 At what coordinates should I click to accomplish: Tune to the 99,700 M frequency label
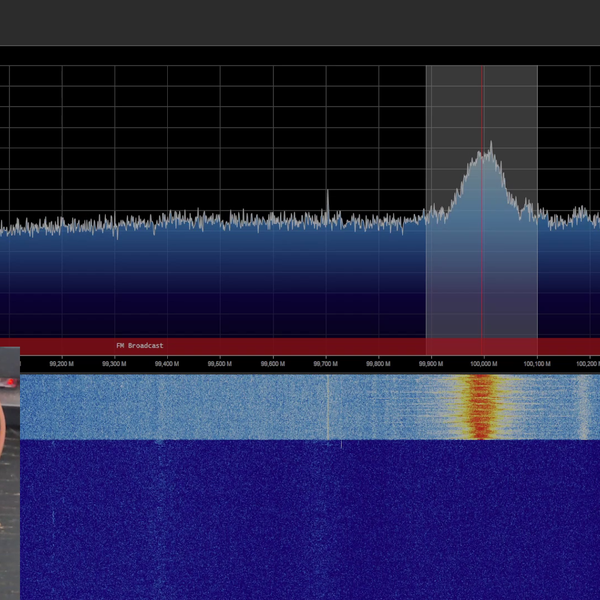tap(325, 365)
